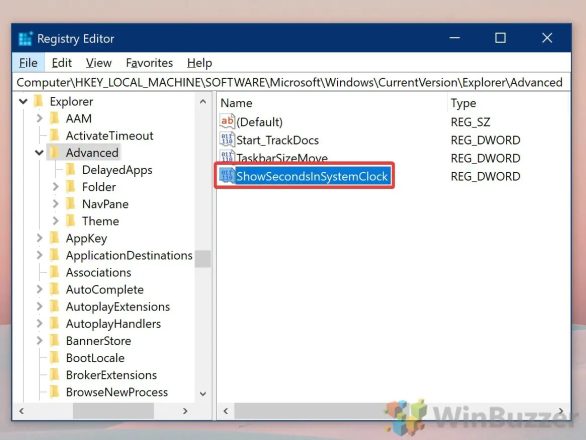Expand the Theme subkey
This screenshot has width=586, height=440.
point(55,221)
